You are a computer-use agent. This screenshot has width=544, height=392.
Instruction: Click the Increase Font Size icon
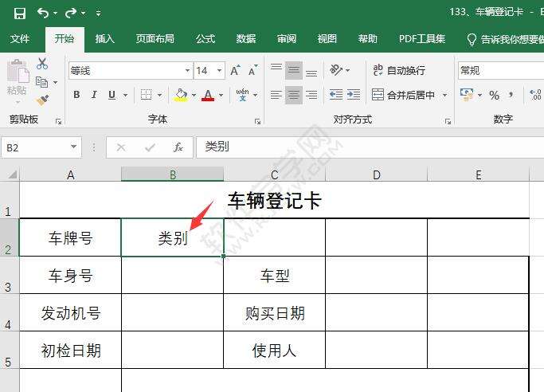click(x=236, y=70)
